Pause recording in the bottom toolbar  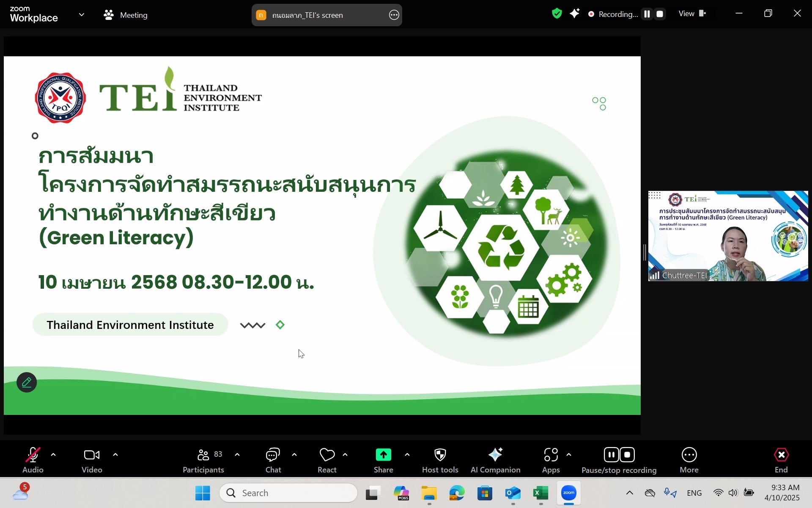pyautogui.click(x=612, y=455)
